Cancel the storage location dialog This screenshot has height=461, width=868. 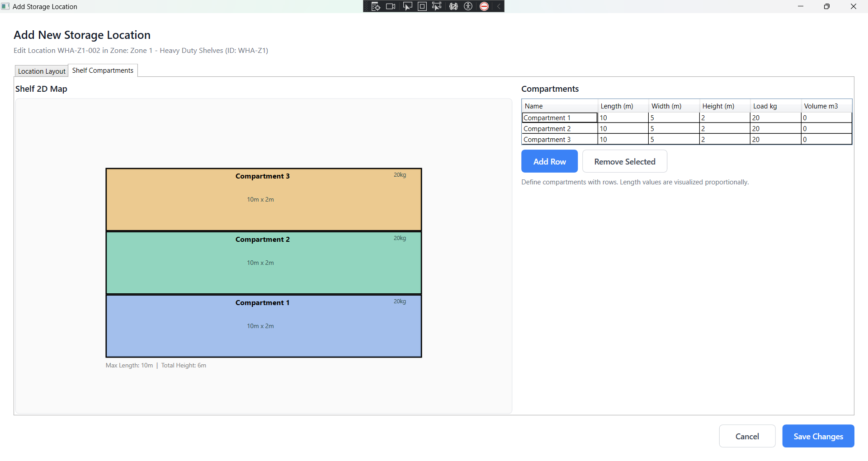(x=747, y=436)
